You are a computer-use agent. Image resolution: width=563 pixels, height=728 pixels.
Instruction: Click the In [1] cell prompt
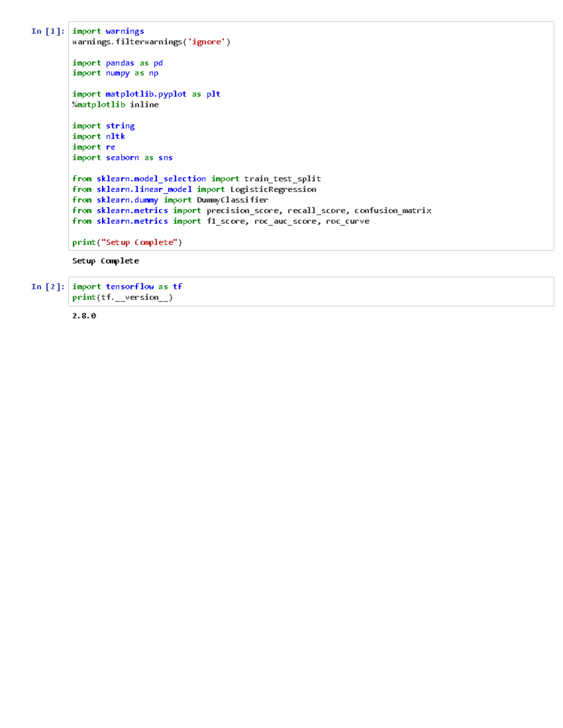[46, 31]
